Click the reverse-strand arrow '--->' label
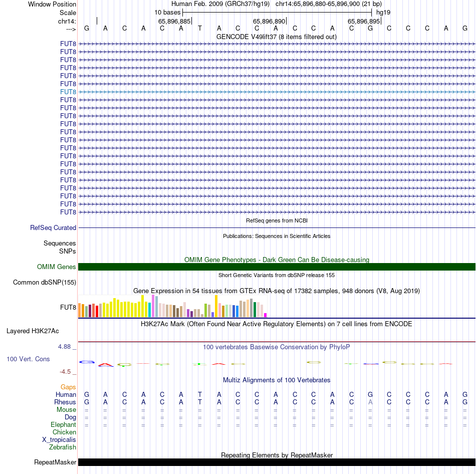The height and width of the screenshot is (474, 476). [x=71, y=29]
